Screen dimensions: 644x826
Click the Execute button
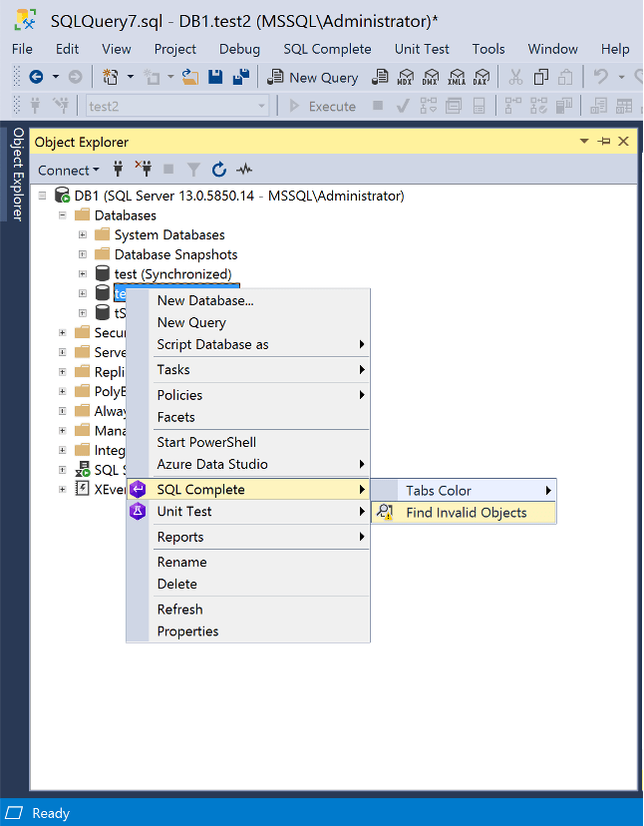[x=323, y=107]
